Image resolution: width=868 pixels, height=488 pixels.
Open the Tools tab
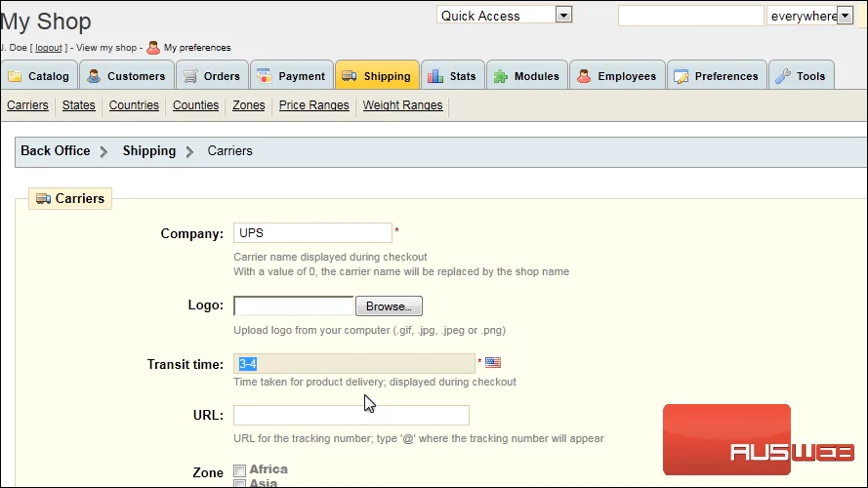pyautogui.click(x=801, y=75)
